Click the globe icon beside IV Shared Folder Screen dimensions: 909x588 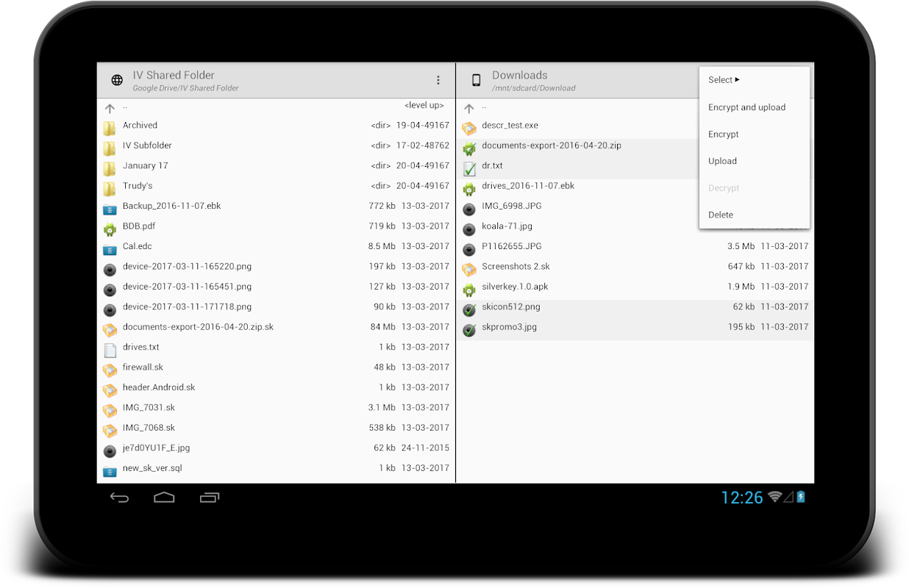pyautogui.click(x=117, y=80)
